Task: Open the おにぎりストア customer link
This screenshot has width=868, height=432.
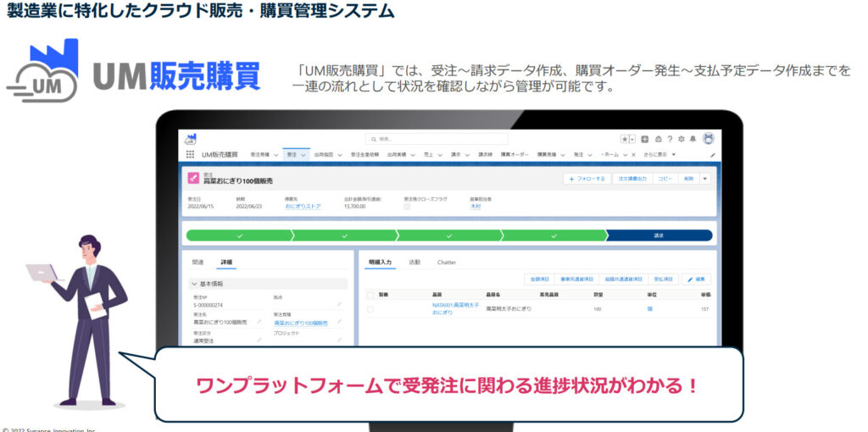Action: click(x=303, y=207)
